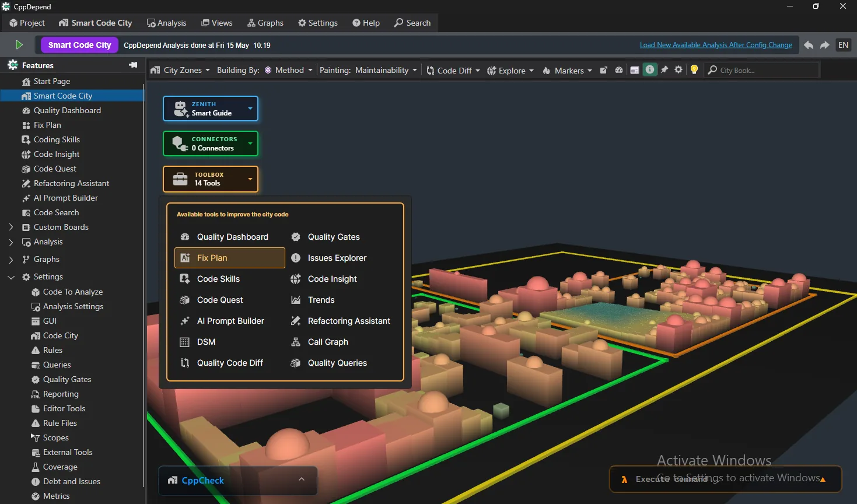Image resolution: width=857 pixels, height=504 pixels.
Task: Open Quality Dashboard from the toolbox popup
Action: (x=230, y=237)
